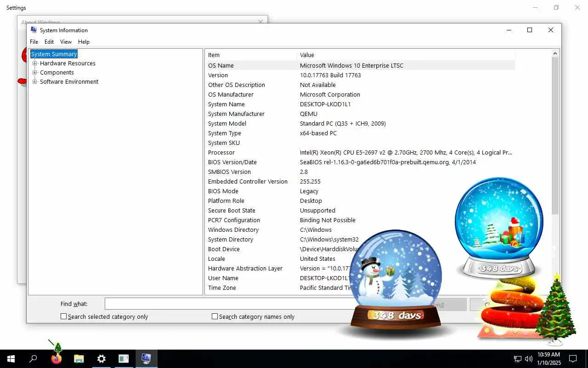Screen dimensions: 588x368
Task: Select the System Model row
Action: pos(360,124)
